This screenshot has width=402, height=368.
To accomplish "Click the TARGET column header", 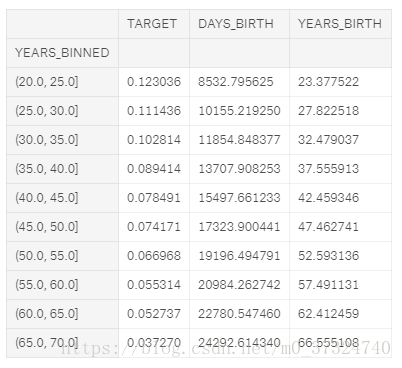I will [152, 24].
